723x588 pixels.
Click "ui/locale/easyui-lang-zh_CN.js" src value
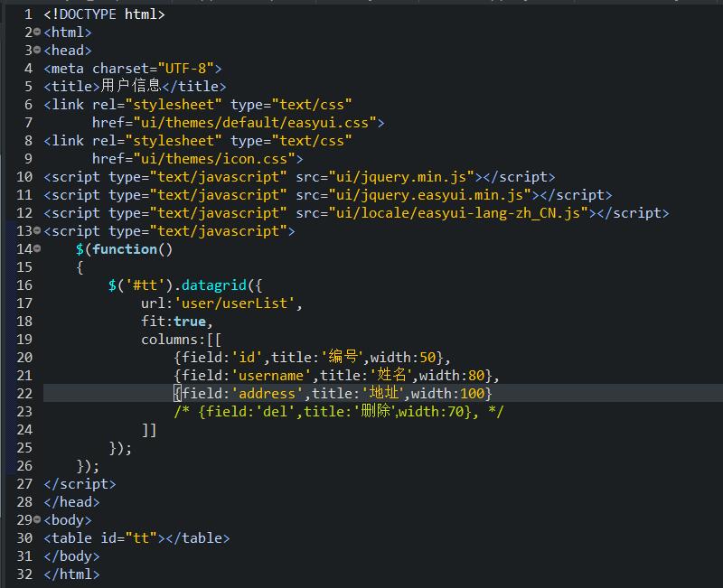459,213
